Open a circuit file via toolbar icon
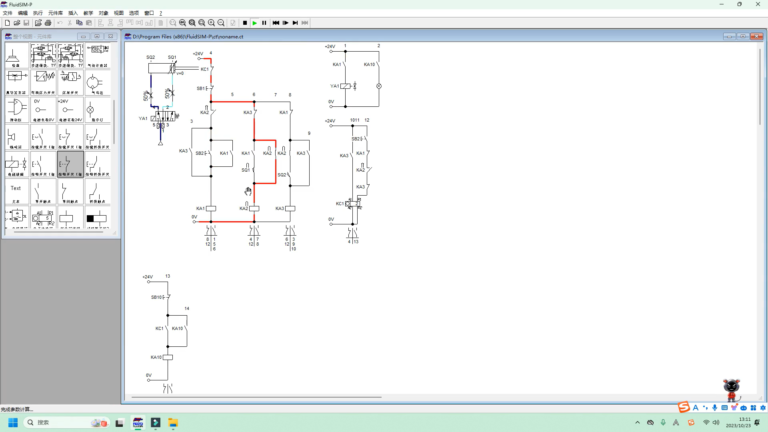Image resolution: width=768 pixels, height=432 pixels. 17,23
